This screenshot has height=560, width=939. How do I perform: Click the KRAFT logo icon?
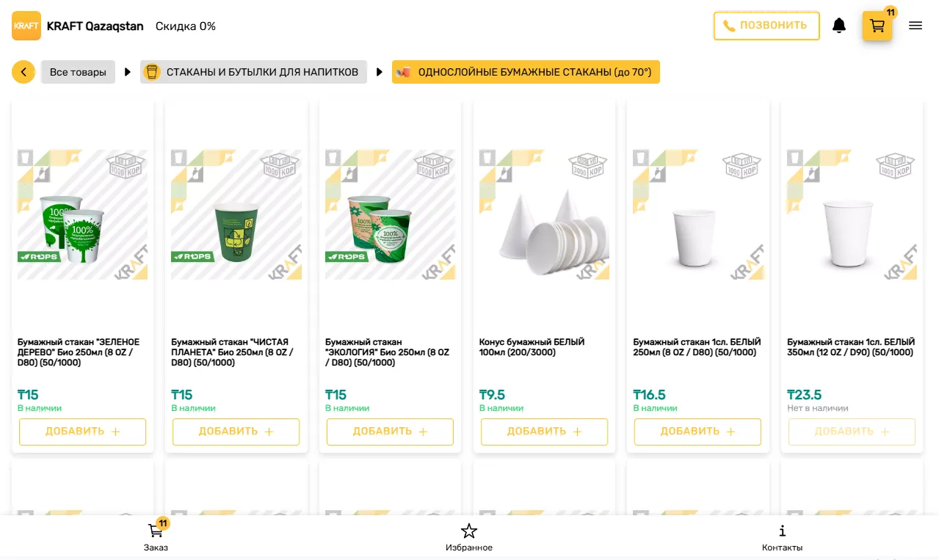tap(26, 26)
